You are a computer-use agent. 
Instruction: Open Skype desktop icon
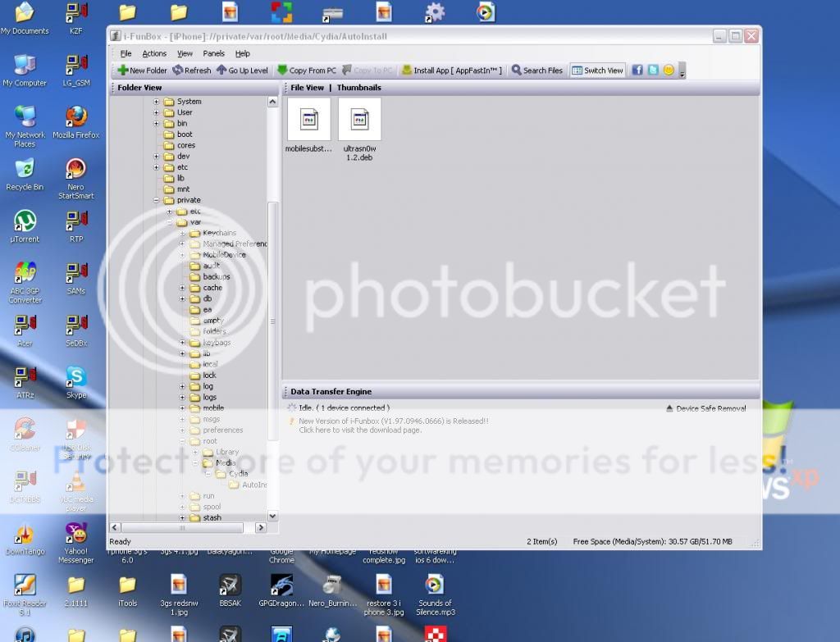pos(76,382)
